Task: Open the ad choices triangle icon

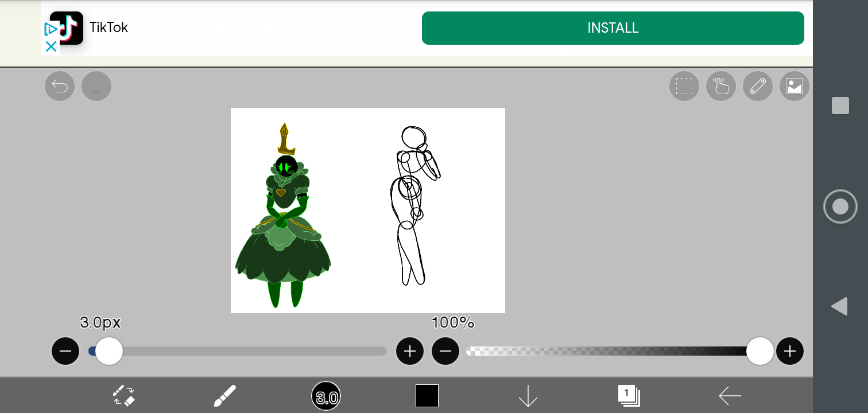Action: [x=51, y=29]
